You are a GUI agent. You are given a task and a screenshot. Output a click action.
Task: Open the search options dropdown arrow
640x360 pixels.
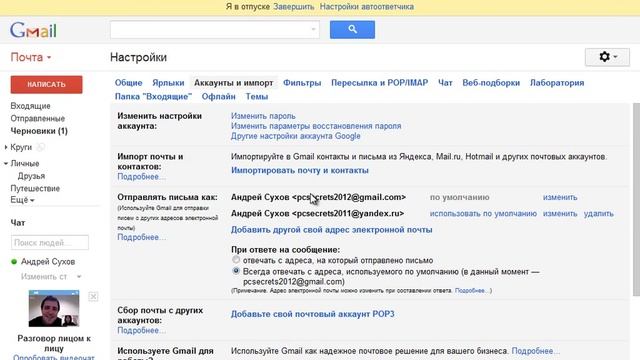[313, 29]
